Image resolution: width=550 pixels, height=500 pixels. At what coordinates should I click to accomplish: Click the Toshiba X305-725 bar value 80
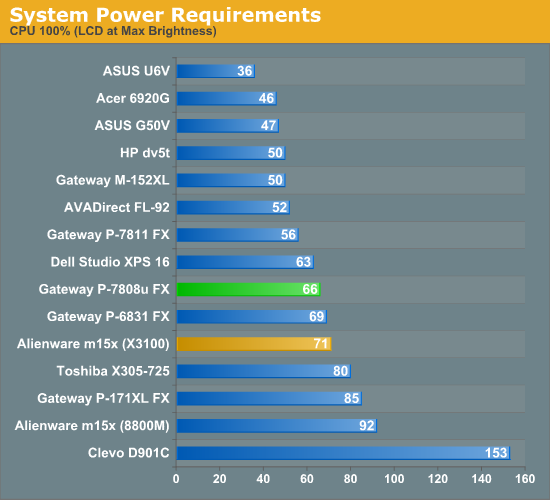[341, 371]
